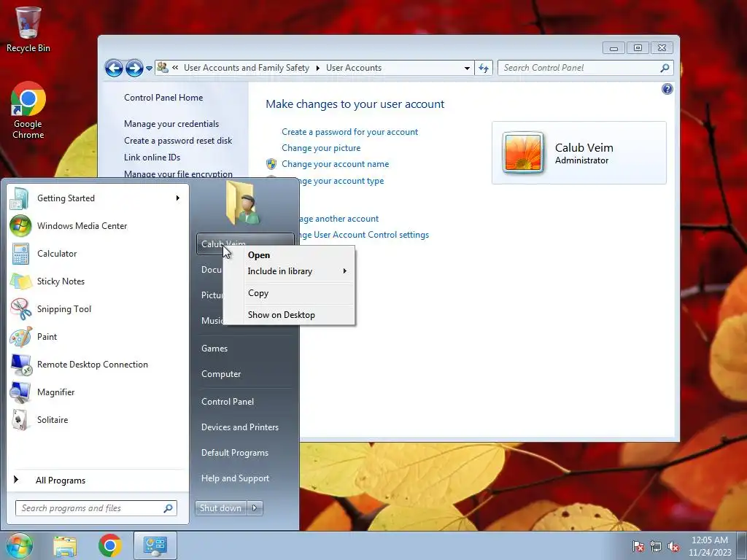Click the Shut down button
This screenshot has height=560, width=747.
[x=221, y=508]
